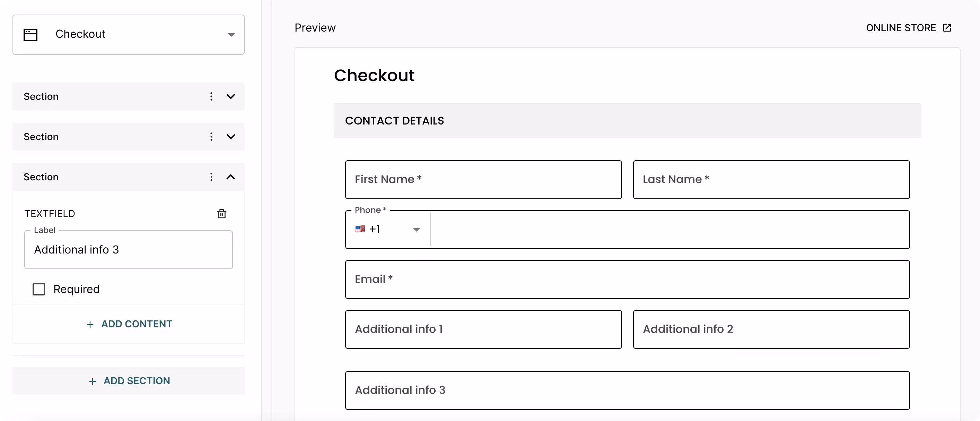980x421 pixels.
Task: Click the browser window icon beside Checkout
Action: (x=30, y=34)
